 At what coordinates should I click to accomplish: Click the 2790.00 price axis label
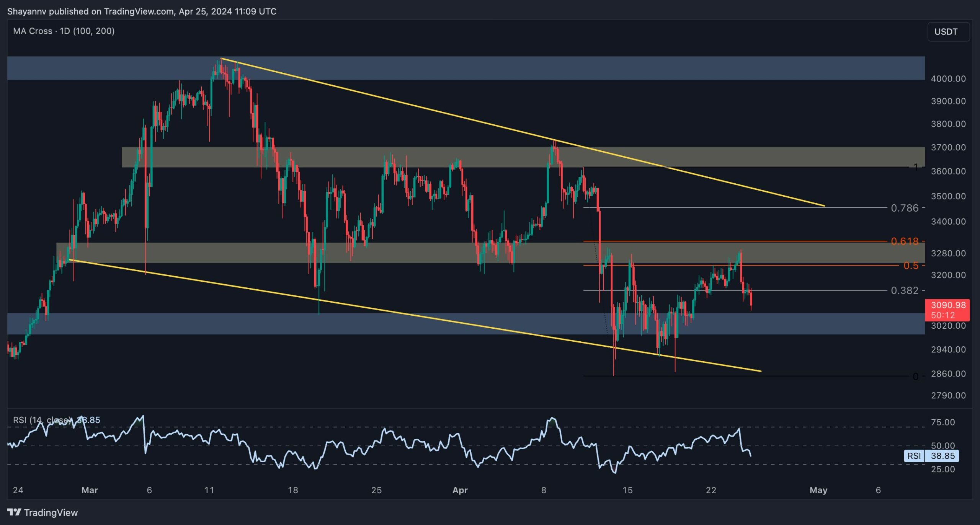[948, 396]
